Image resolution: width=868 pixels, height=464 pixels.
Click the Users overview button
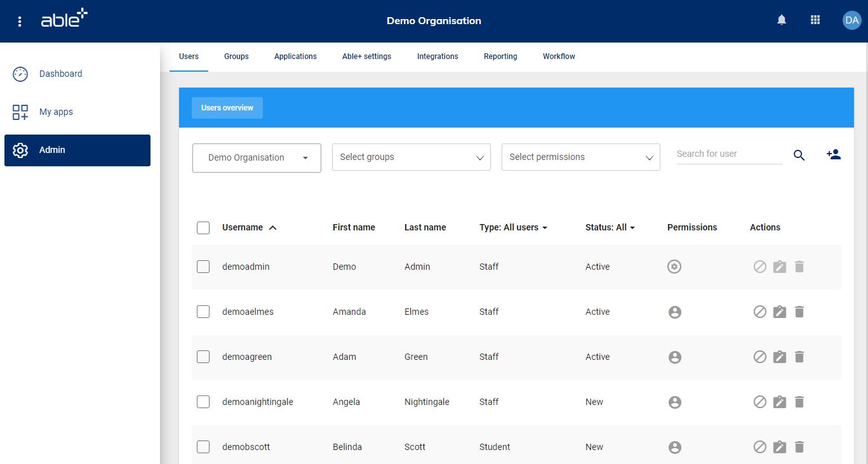227,108
